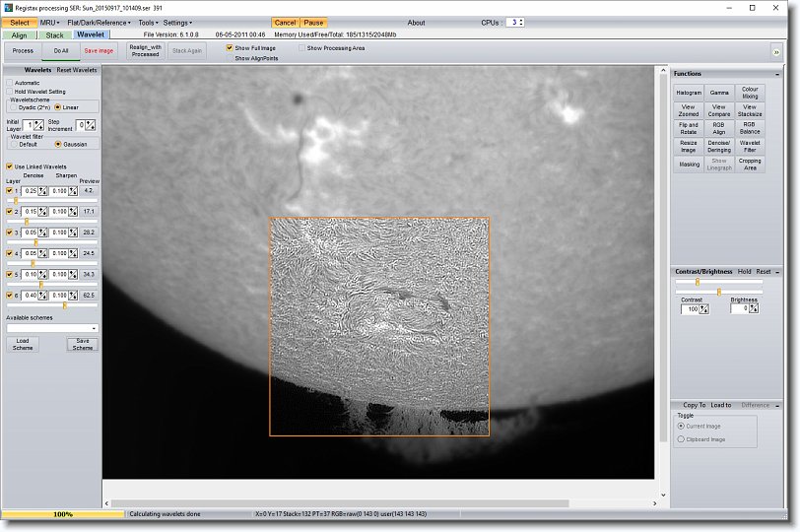Click the Load Scheme button
The height and width of the screenshot is (532, 800).
(x=23, y=344)
